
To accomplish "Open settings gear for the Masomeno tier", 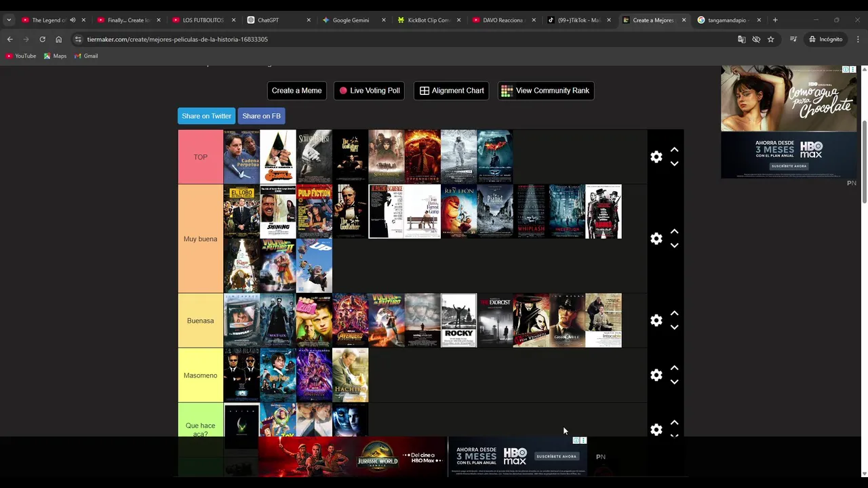I will point(656,375).
